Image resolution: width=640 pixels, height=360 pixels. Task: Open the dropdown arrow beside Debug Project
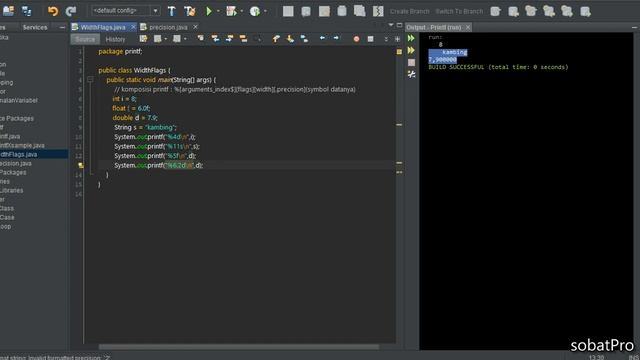pos(242,11)
